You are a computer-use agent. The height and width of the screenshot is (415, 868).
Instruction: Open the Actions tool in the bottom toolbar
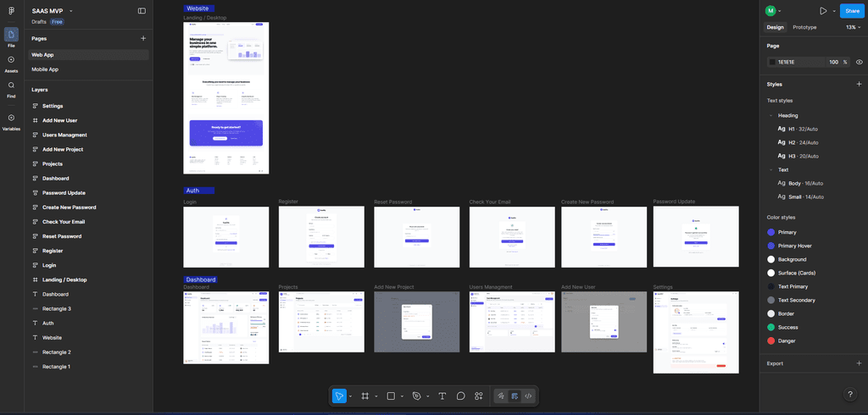(479, 396)
